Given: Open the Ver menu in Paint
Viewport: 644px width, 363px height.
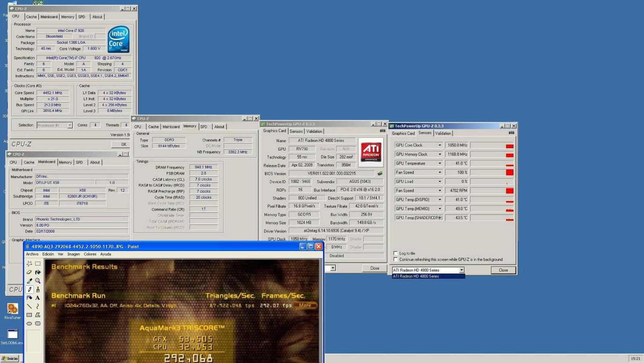Looking at the screenshot, I should (x=60, y=254).
